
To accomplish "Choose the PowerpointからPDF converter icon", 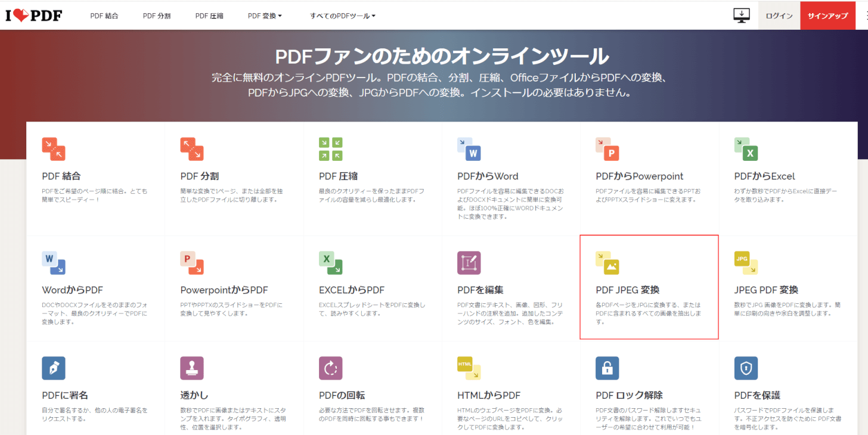I will (192, 263).
